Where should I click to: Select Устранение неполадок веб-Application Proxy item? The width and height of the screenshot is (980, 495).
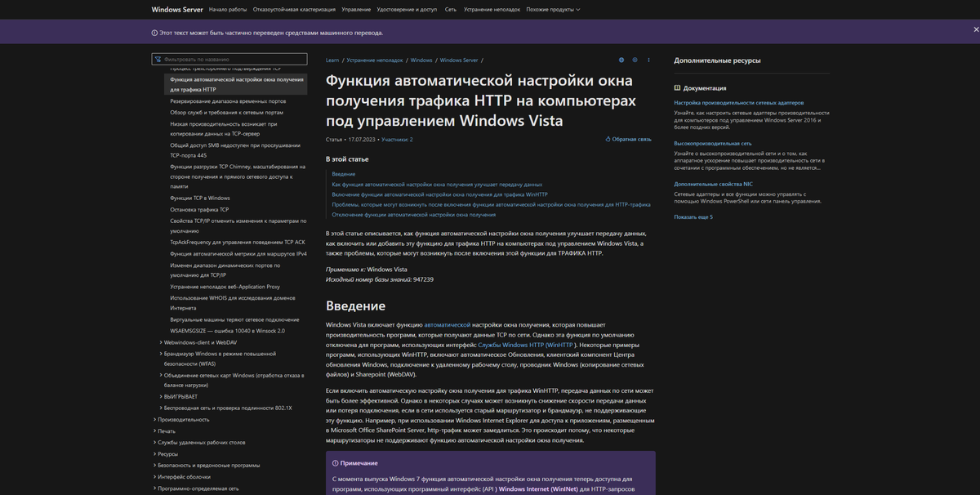pyautogui.click(x=225, y=287)
